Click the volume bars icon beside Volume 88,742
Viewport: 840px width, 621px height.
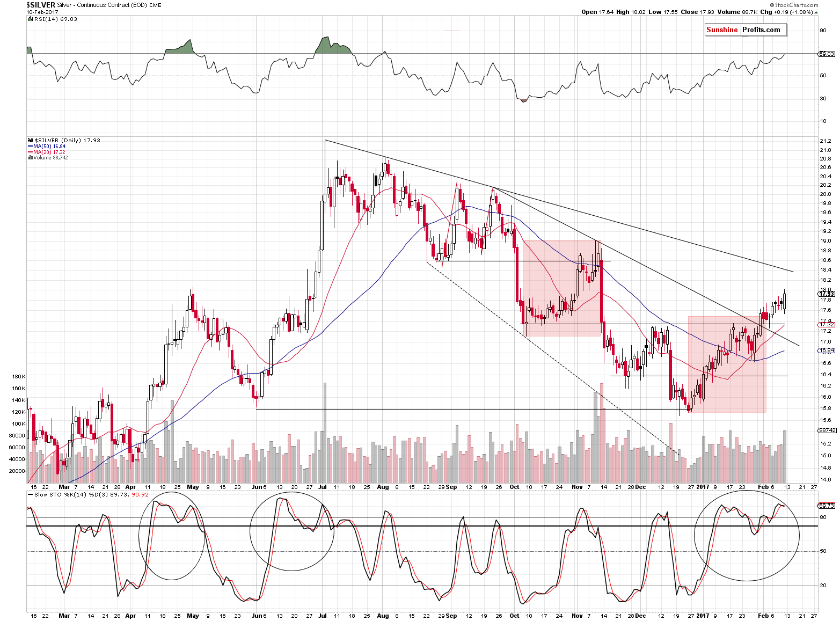[30, 158]
